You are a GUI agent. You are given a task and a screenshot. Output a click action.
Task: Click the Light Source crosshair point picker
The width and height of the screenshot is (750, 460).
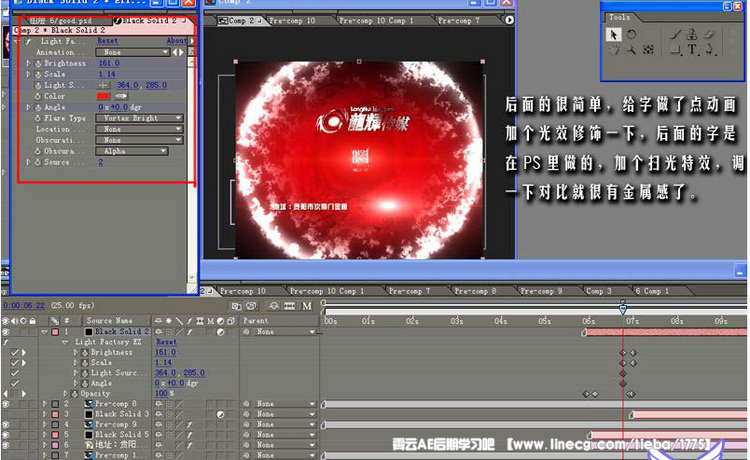(103, 85)
